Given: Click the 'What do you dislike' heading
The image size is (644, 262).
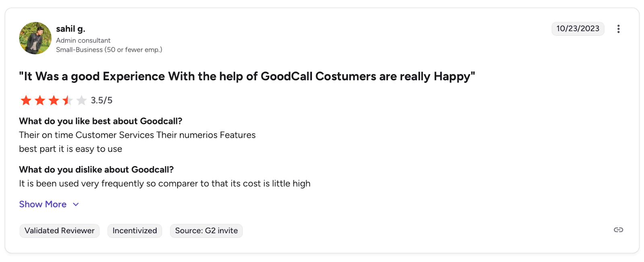Looking at the screenshot, I should tap(96, 170).
